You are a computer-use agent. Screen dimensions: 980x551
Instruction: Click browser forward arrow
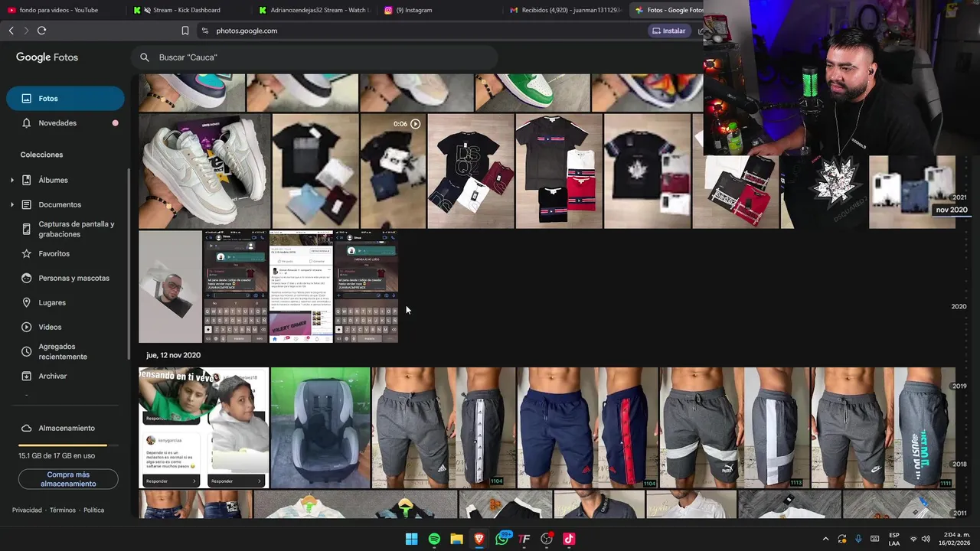26,31
